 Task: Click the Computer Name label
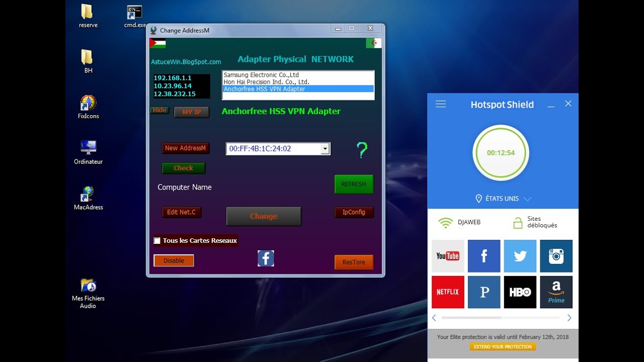point(185,187)
